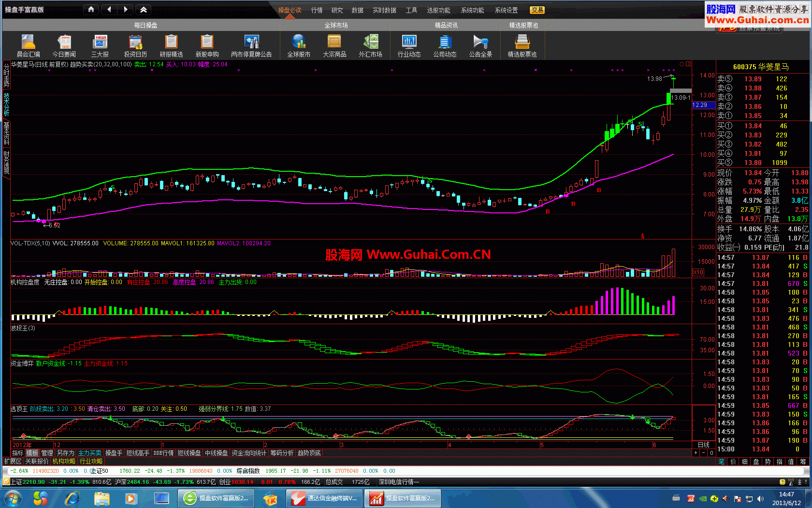Click stock title 600375 华菱星马
Screen dimensions: 812x508
click(761, 67)
